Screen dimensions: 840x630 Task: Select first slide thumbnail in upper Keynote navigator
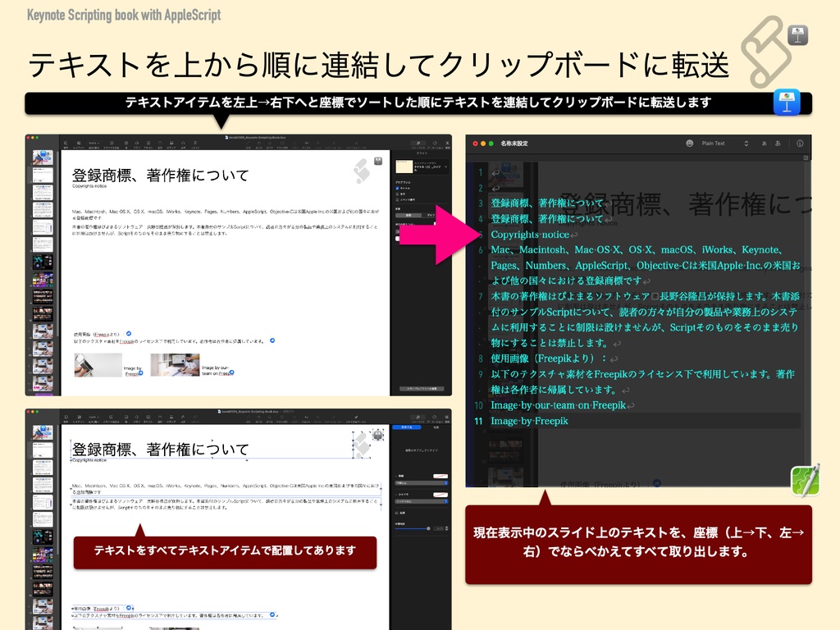point(43,157)
